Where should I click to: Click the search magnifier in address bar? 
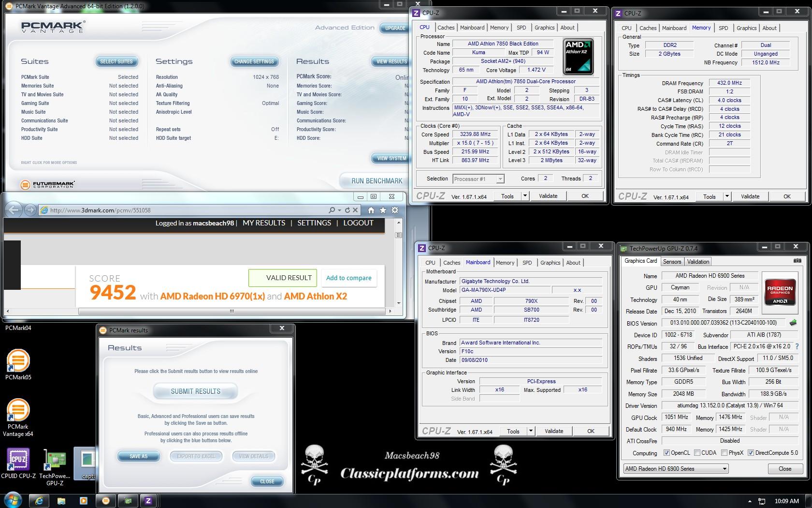coord(332,210)
